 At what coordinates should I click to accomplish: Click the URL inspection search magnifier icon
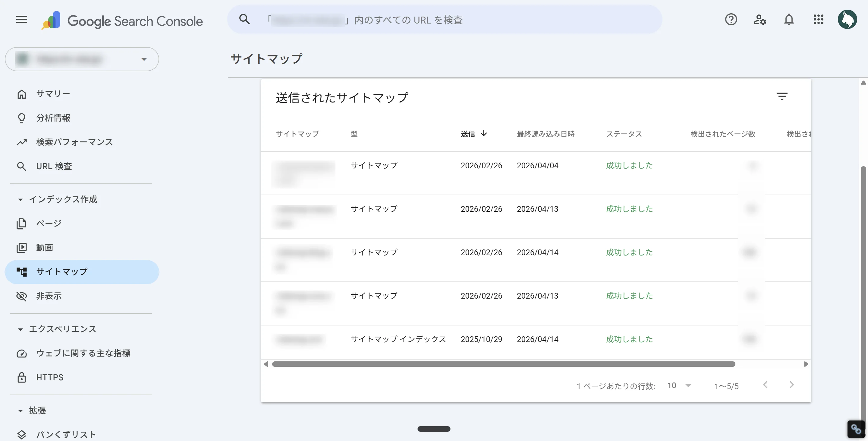pyautogui.click(x=245, y=19)
